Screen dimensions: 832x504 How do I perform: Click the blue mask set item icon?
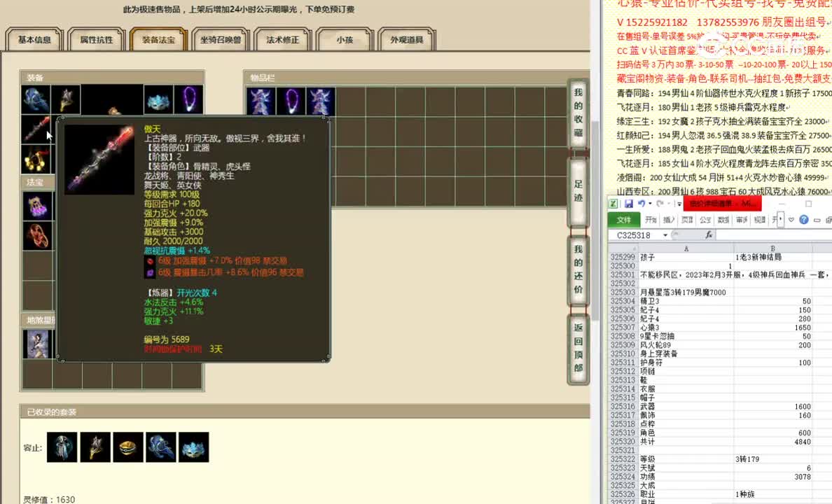194,447
